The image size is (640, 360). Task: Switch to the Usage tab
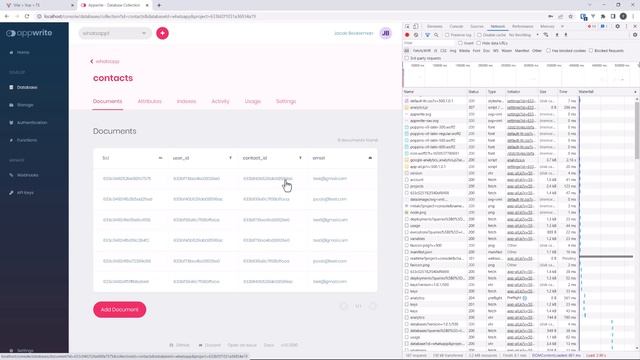[253, 101]
